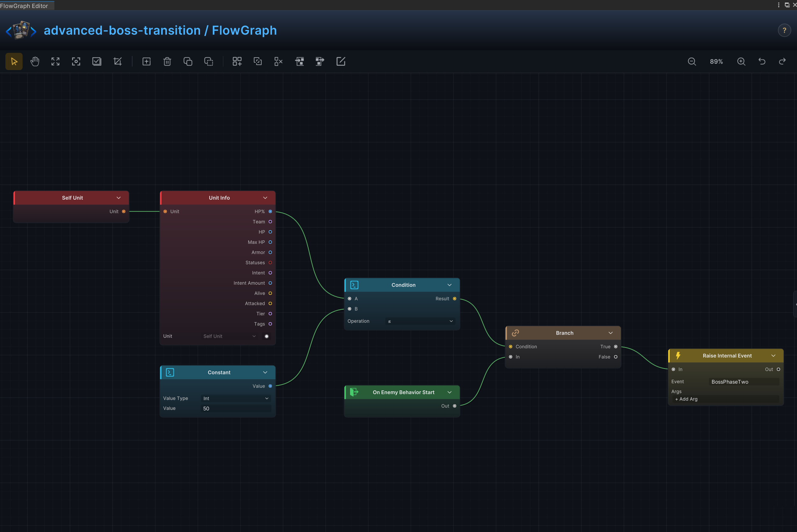797x532 pixels.
Task: Click the Constant node terminal icon
Action: tap(170, 372)
